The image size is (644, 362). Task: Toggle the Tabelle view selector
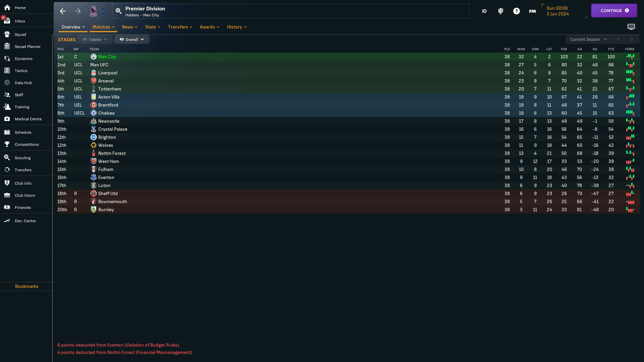click(x=95, y=39)
